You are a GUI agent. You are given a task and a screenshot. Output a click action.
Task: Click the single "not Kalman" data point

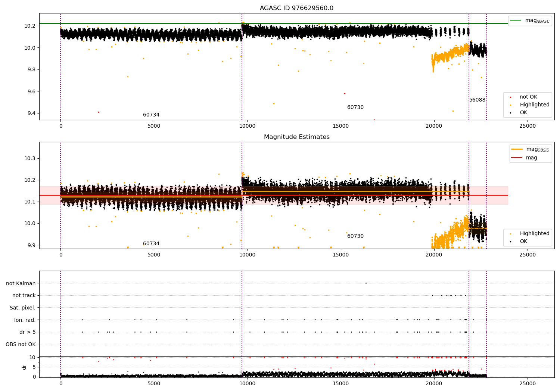tap(366, 283)
